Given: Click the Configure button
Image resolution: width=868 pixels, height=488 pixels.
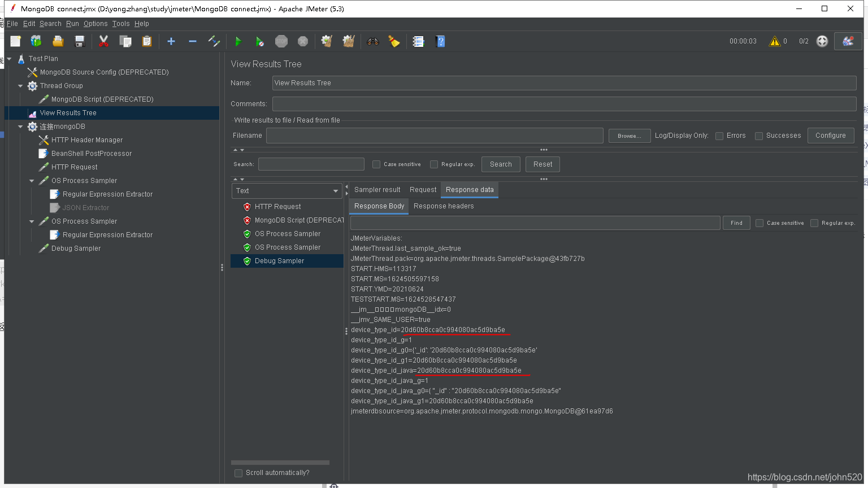Looking at the screenshot, I should [830, 136].
